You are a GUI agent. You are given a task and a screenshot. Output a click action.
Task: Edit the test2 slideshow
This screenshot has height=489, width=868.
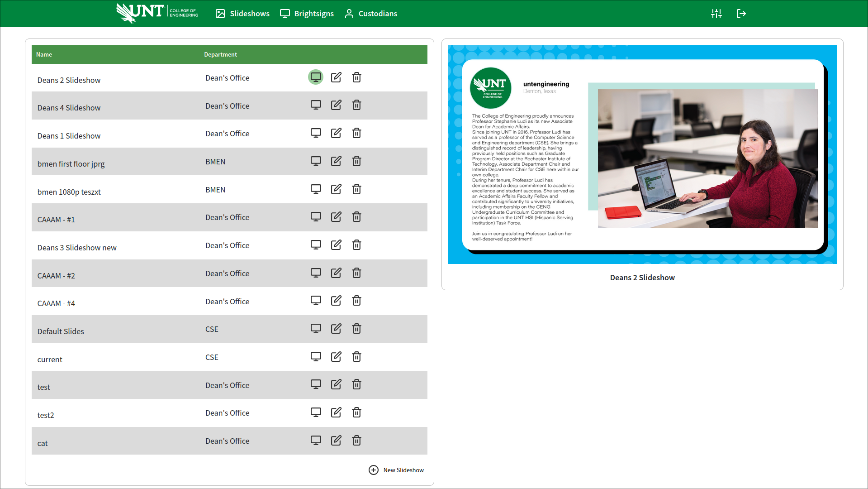[x=336, y=412]
